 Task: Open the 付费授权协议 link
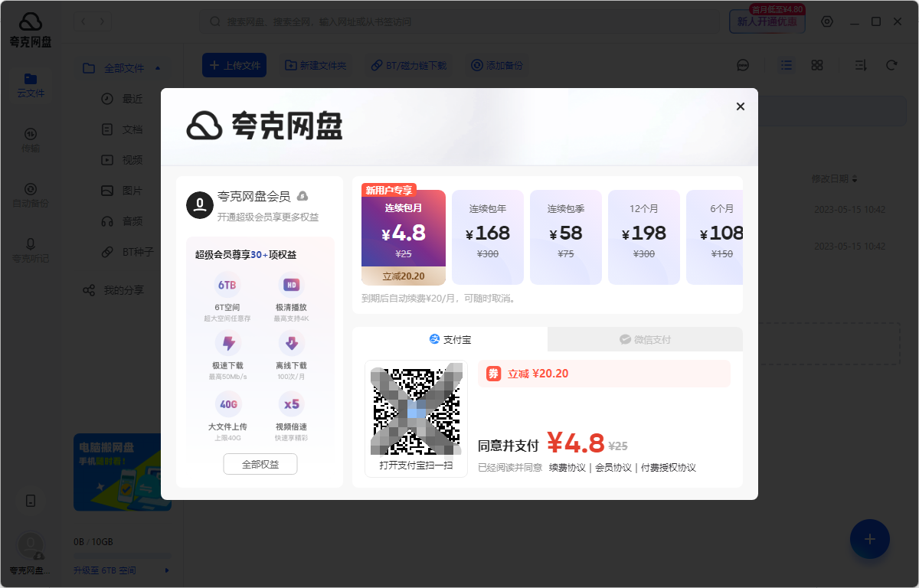pyautogui.click(x=669, y=467)
